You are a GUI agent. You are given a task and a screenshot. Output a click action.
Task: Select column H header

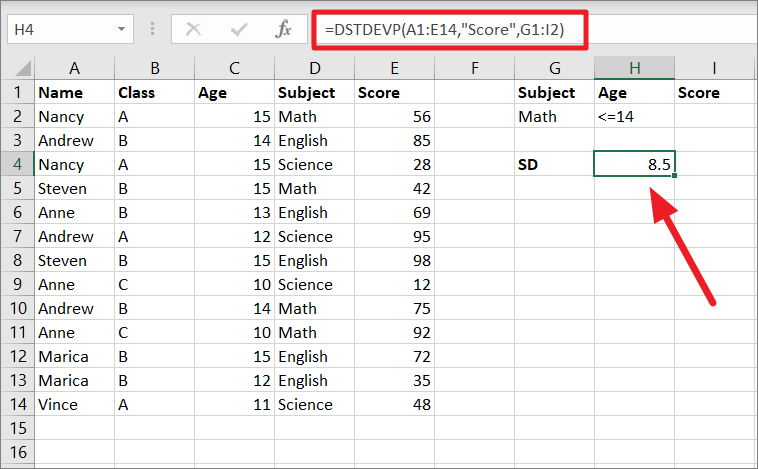634,68
